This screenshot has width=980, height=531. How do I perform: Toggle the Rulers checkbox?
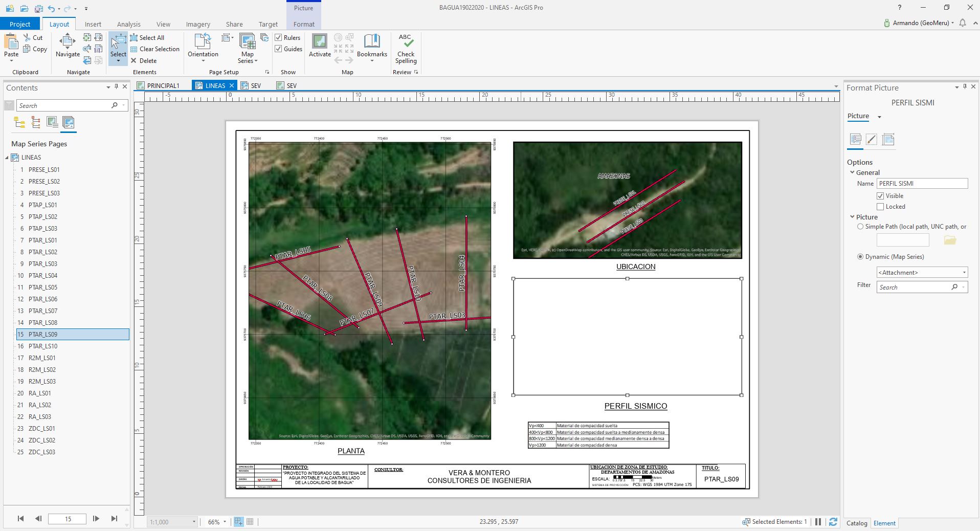coord(279,37)
